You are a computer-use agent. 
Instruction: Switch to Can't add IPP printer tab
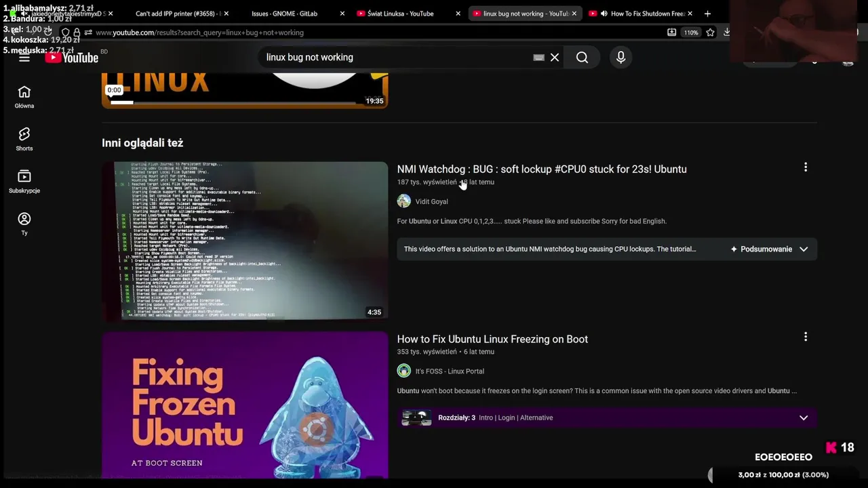point(178,14)
